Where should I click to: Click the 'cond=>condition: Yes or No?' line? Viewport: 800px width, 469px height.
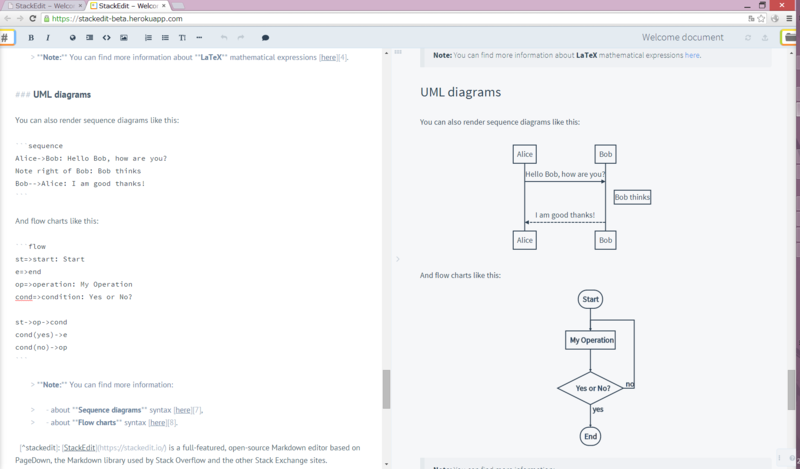coord(73,297)
